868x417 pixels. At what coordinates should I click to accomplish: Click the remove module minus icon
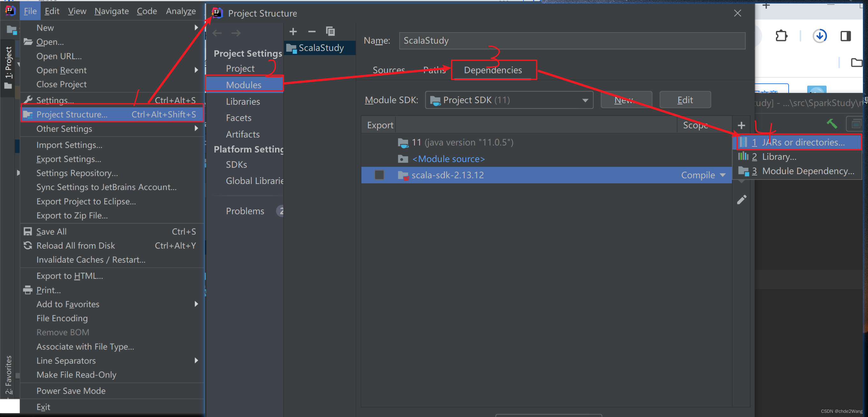pos(312,32)
